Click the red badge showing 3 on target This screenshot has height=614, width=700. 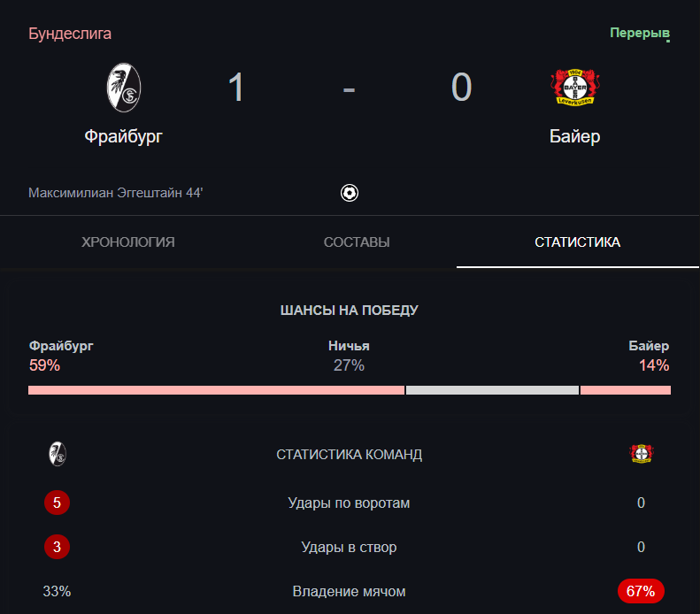click(x=57, y=547)
